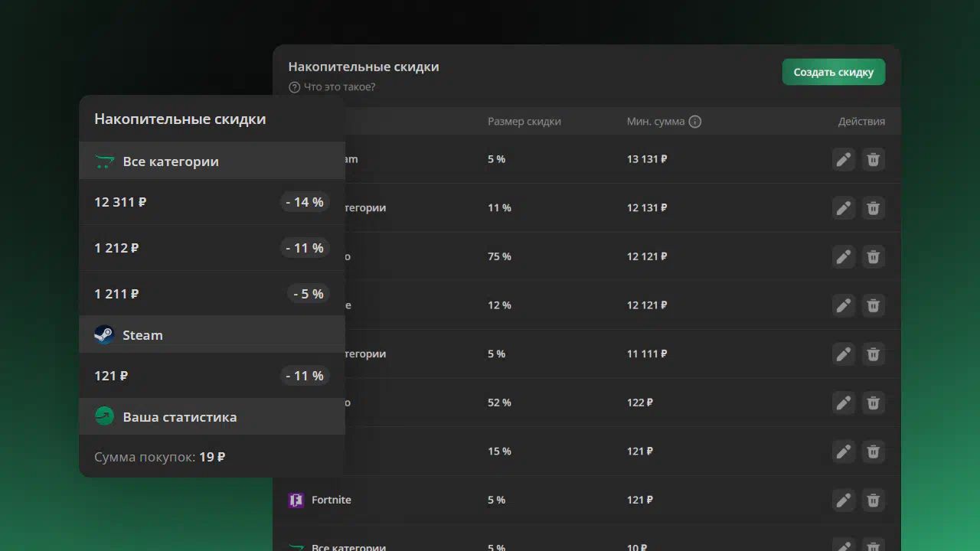Click the Steam logo in left panel

tap(104, 335)
